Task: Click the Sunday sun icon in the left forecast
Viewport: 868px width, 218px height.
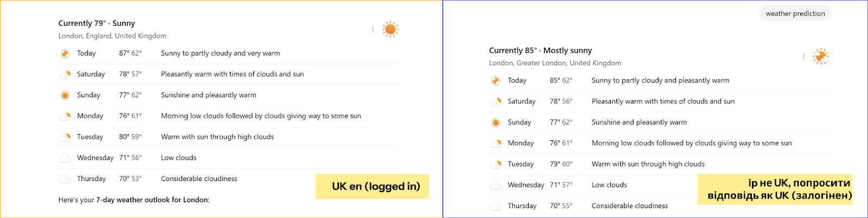Action: click(x=65, y=95)
